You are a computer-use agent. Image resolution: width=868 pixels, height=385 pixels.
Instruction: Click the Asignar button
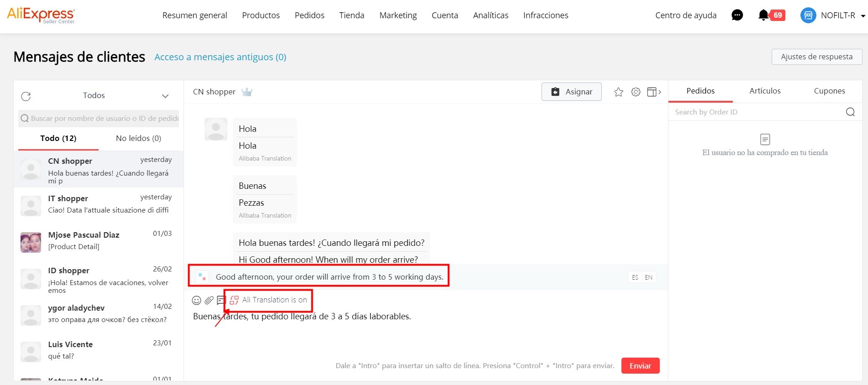[x=571, y=92]
